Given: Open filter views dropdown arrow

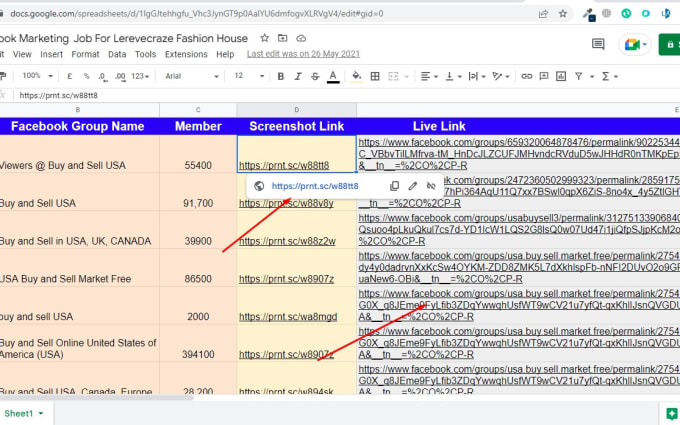Looking at the screenshot, I should pos(592,77).
